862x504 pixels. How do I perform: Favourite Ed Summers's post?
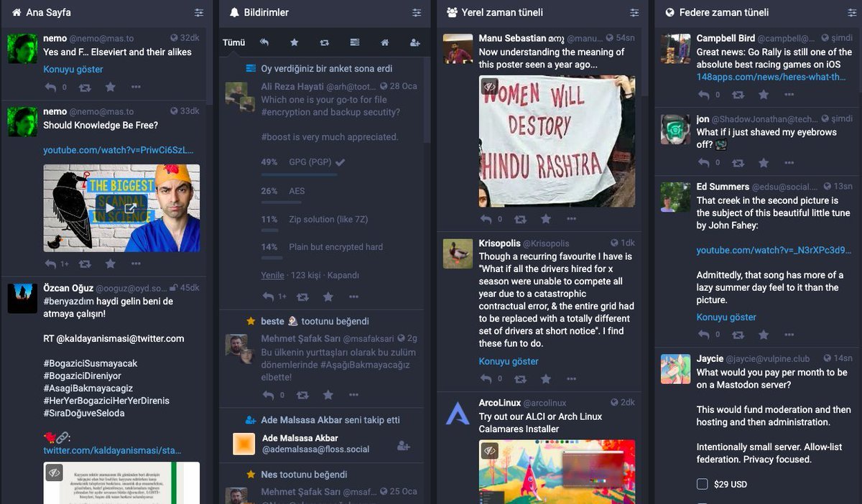point(763,335)
